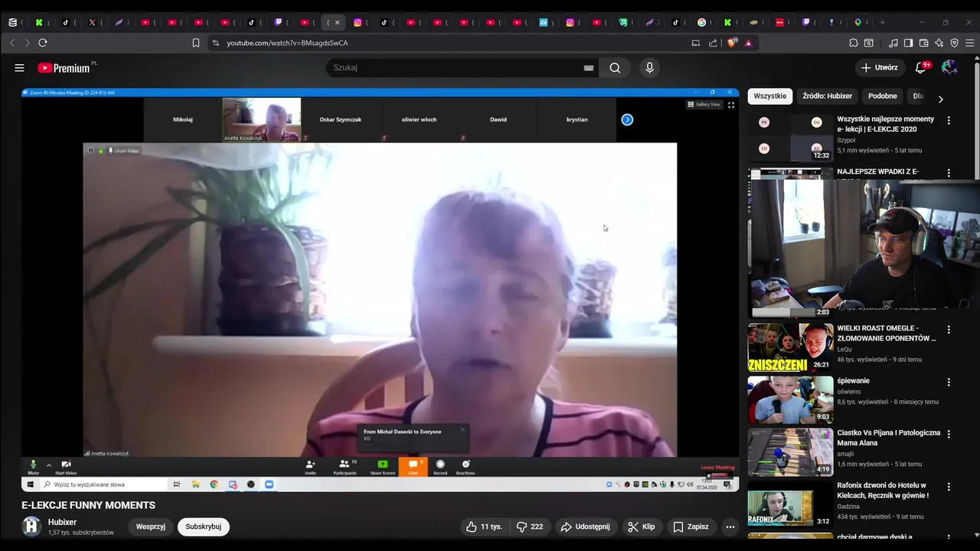
Task: Open the media control music note icon
Action: click(x=893, y=43)
